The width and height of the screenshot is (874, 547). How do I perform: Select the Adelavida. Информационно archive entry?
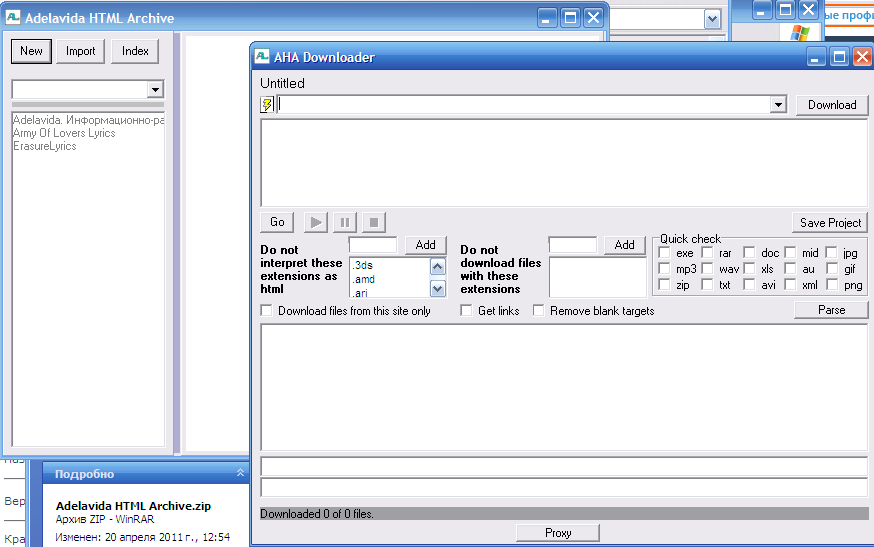(x=89, y=120)
